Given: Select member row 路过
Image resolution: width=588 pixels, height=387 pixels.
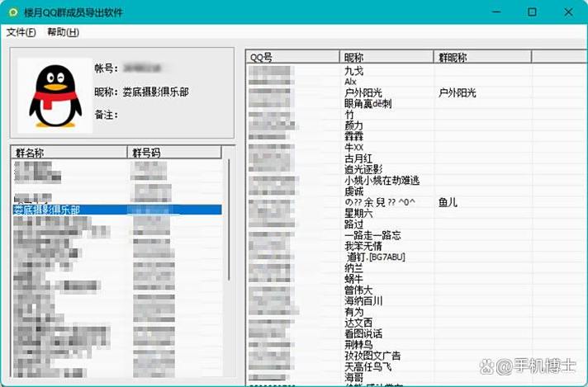Looking at the screenshot, I should tap(353, 224).
